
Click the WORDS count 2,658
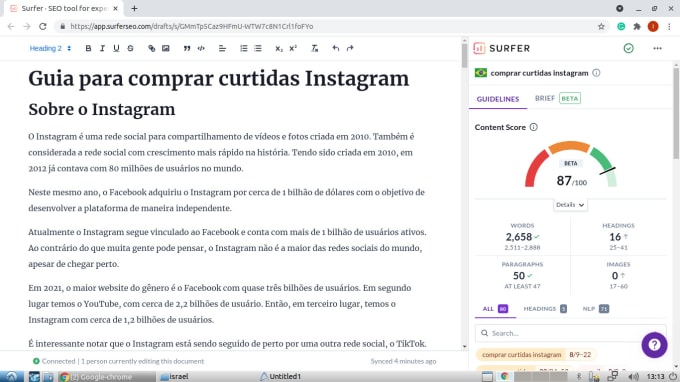[519, 237]
